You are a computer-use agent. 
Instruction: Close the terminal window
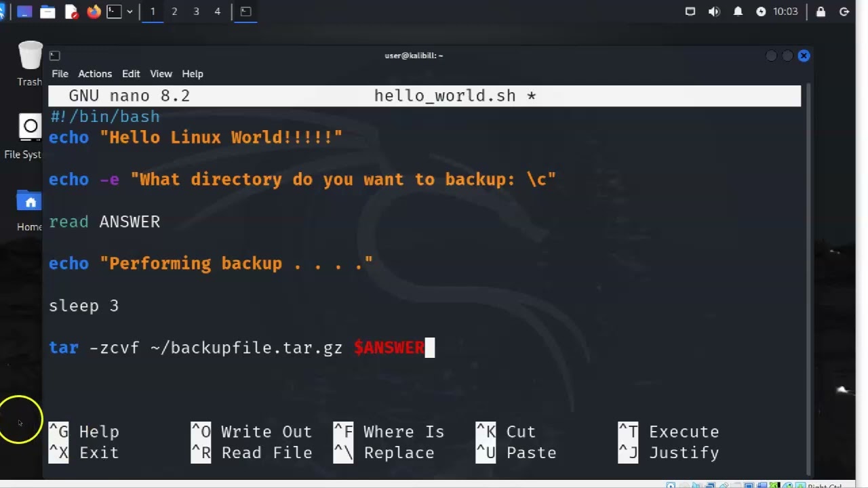pyautogui.click(x=804, y=56)
